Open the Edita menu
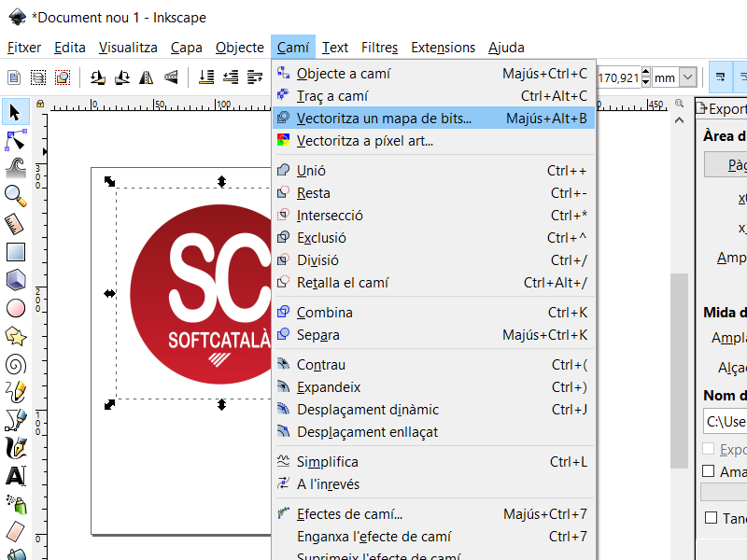The image size is (747, 560). click(69, 48)
